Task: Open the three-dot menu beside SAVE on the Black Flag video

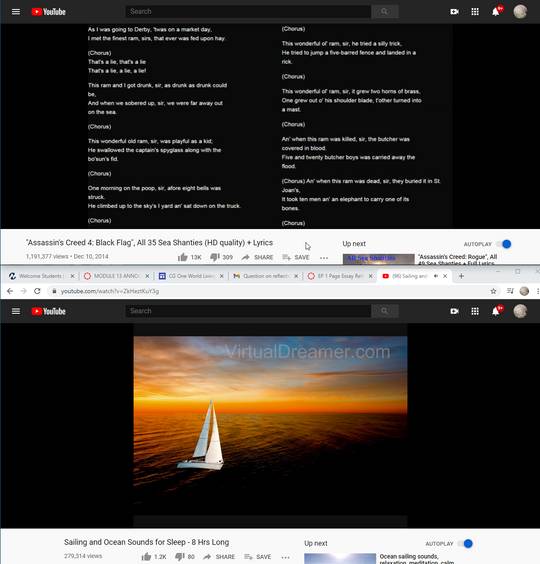Action: 324,258
